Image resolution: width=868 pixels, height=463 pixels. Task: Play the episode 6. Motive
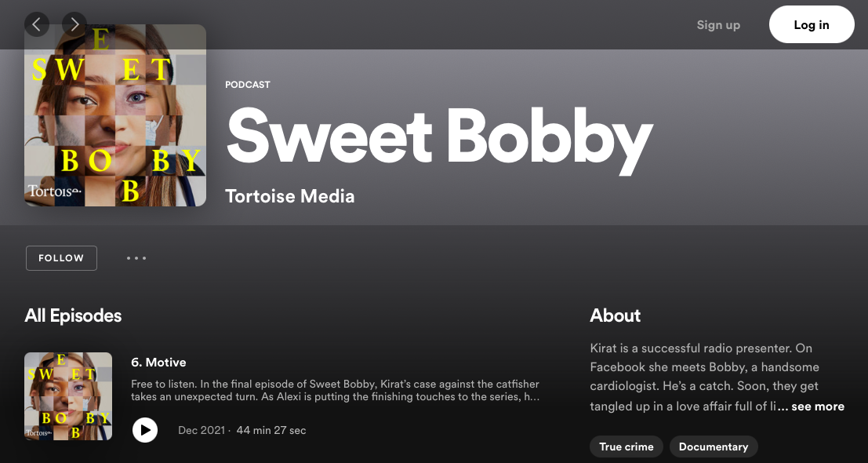click(x=145, y=430)
